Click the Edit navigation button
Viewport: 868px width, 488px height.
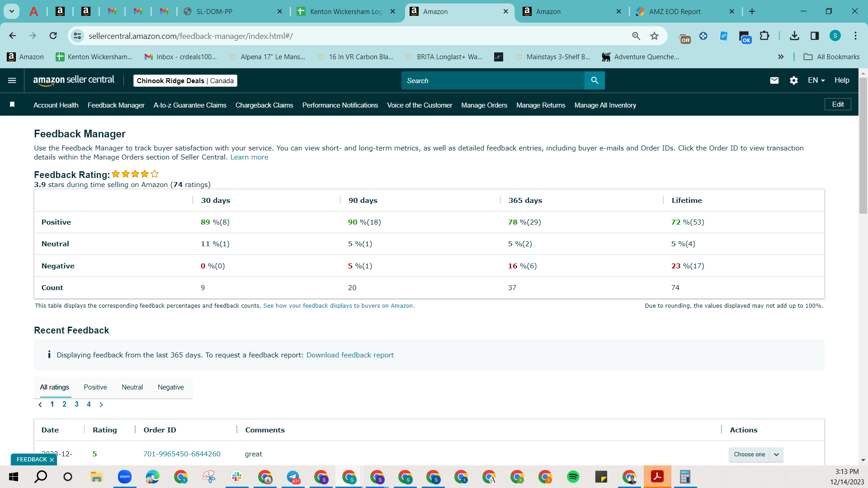point(838,104)
